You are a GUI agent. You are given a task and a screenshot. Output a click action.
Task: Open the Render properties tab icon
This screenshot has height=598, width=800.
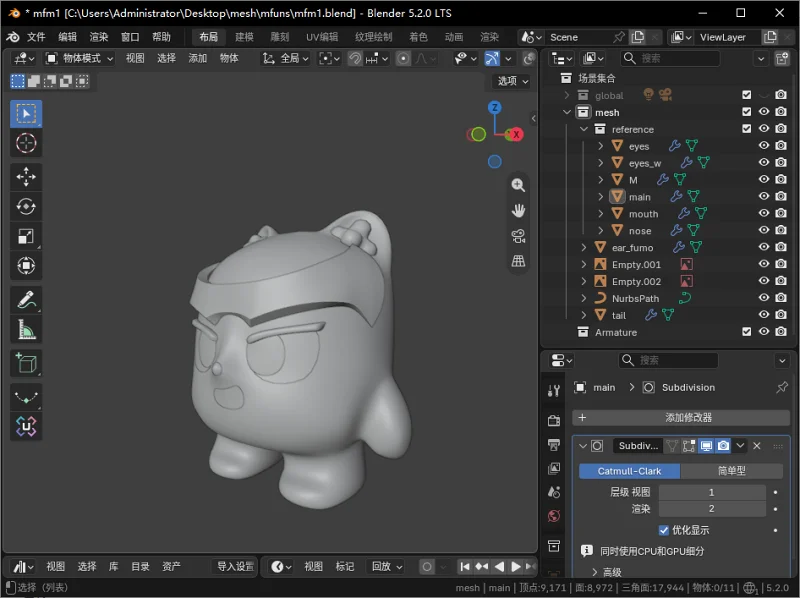tap(554, 420)
